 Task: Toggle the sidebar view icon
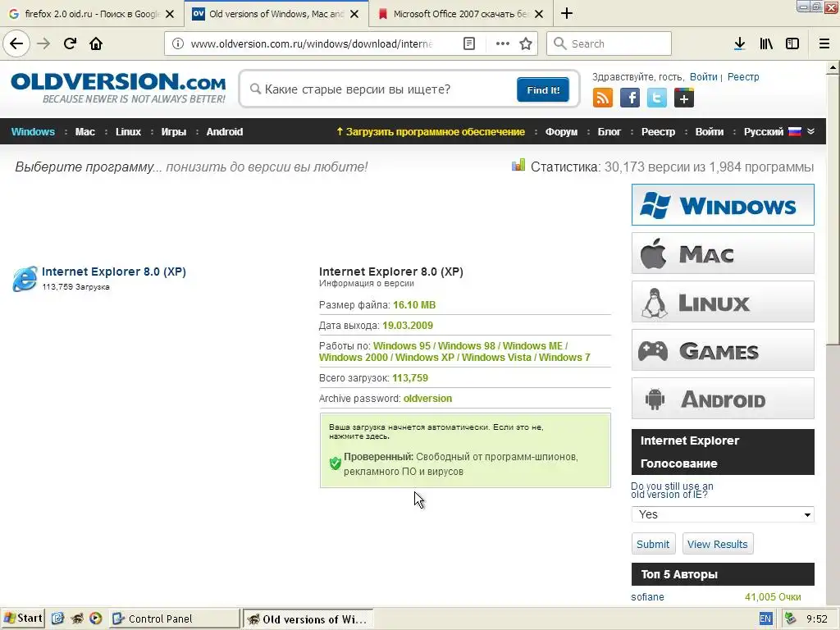pyautogui.click(x=792, y=43)
